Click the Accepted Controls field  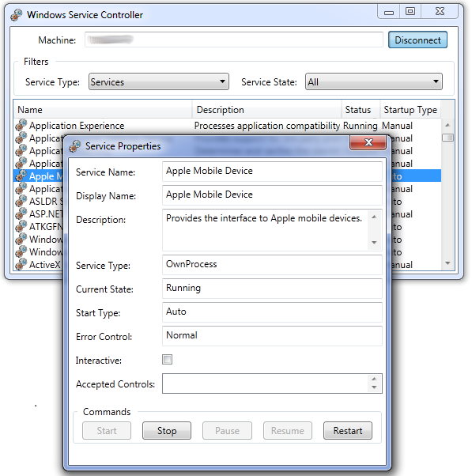coord(272,383)
